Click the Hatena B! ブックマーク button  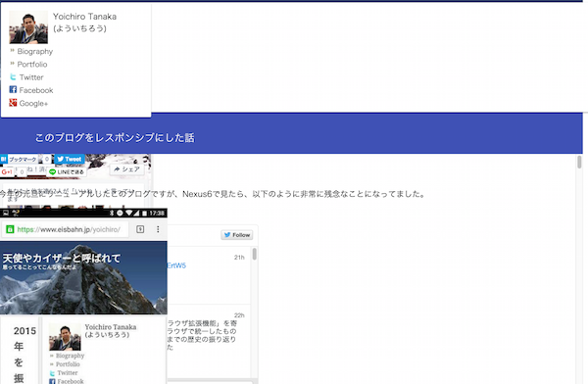pos(19,160)
